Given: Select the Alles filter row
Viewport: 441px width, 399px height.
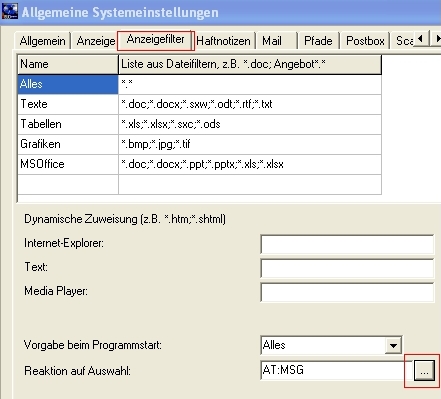Looking at the screenshot, I should click(68, 84).
